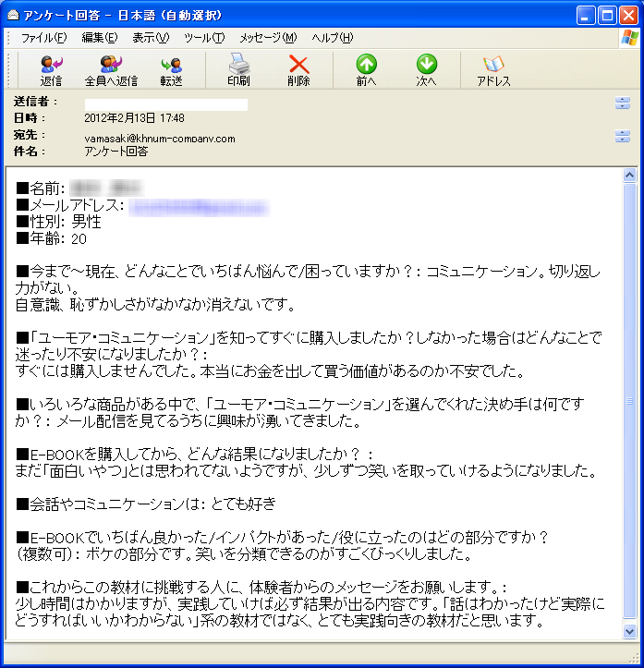Viewport: 644px width, 668px height.
Task: Go to previous message (前へ)
Action: [367, 70]
